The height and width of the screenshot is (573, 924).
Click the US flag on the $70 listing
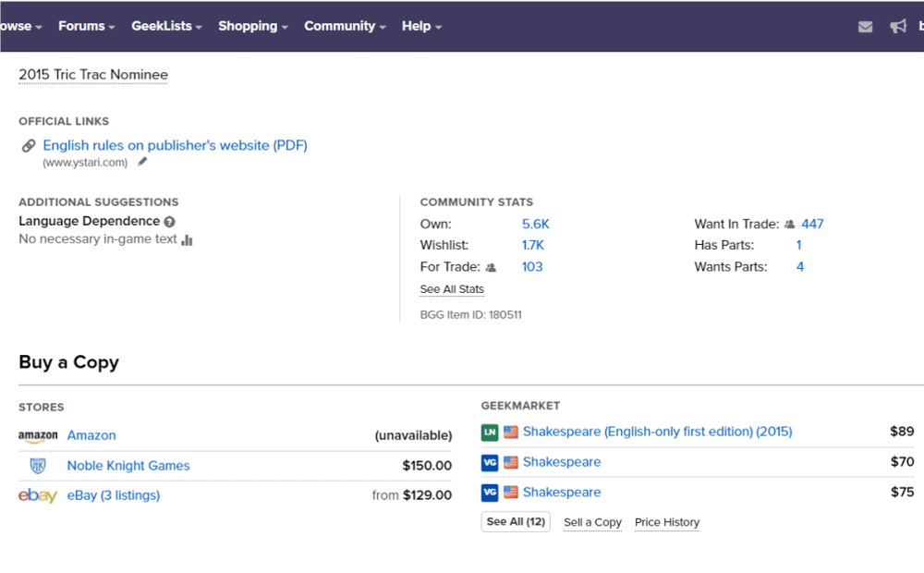coord(511,462)
